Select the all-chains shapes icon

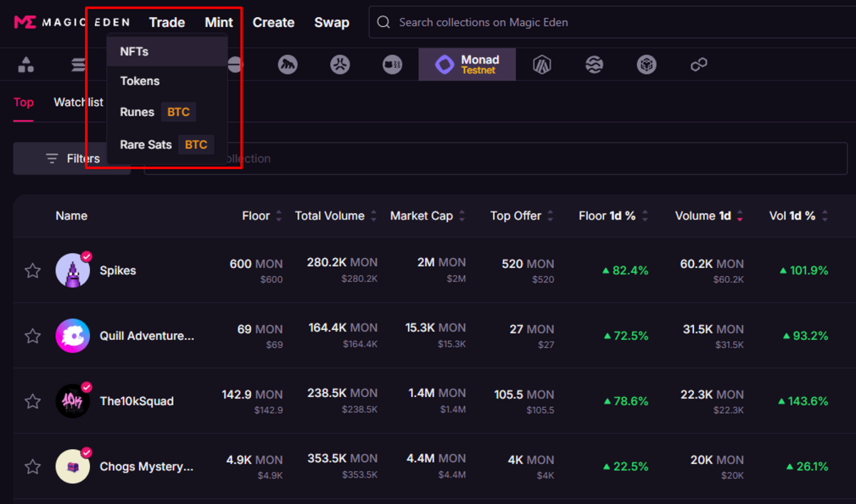click(x=26, y=66)
